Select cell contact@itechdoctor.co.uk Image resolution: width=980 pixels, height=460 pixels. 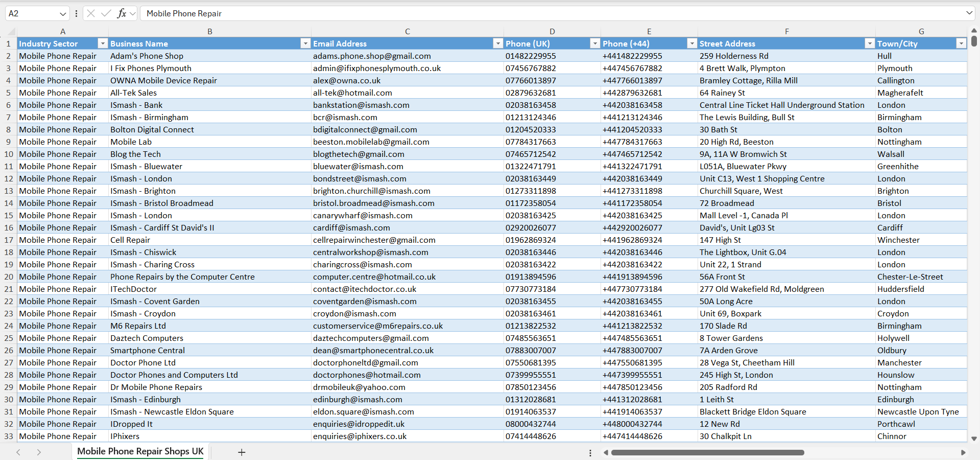click(x=408, y=289)
